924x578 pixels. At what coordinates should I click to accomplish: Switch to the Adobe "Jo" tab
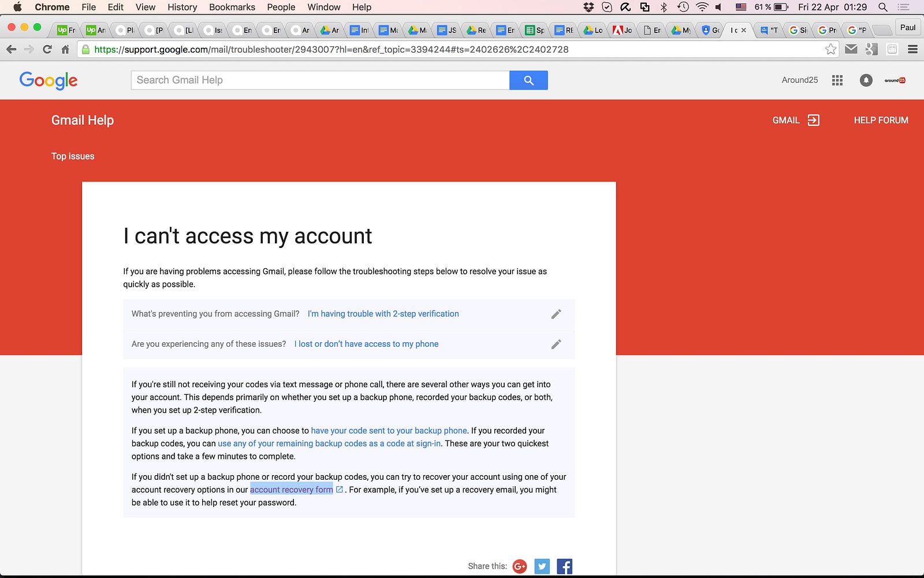[x=623, y=30]
